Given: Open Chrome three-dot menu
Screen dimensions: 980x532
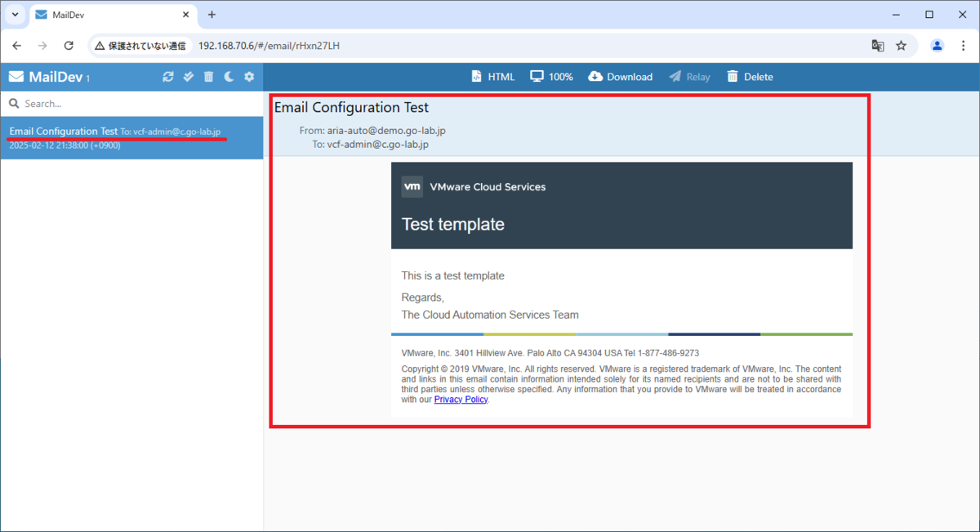Looking at the screenshot, I should [964, 46].
